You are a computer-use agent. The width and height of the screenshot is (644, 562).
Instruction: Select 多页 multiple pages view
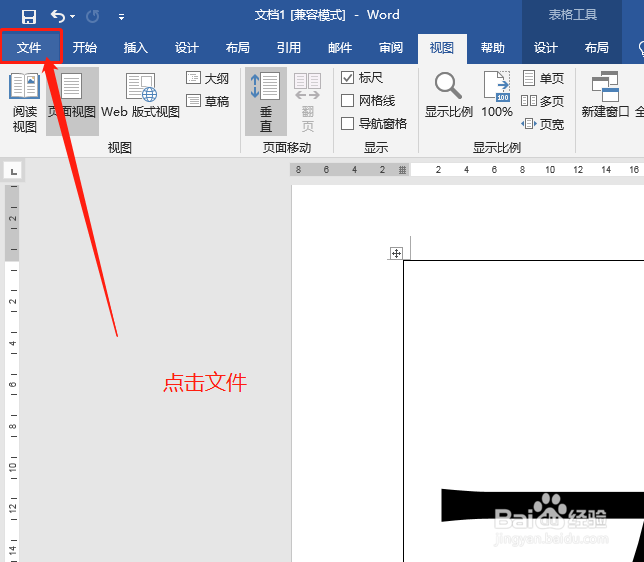click(x=543, y=101)
